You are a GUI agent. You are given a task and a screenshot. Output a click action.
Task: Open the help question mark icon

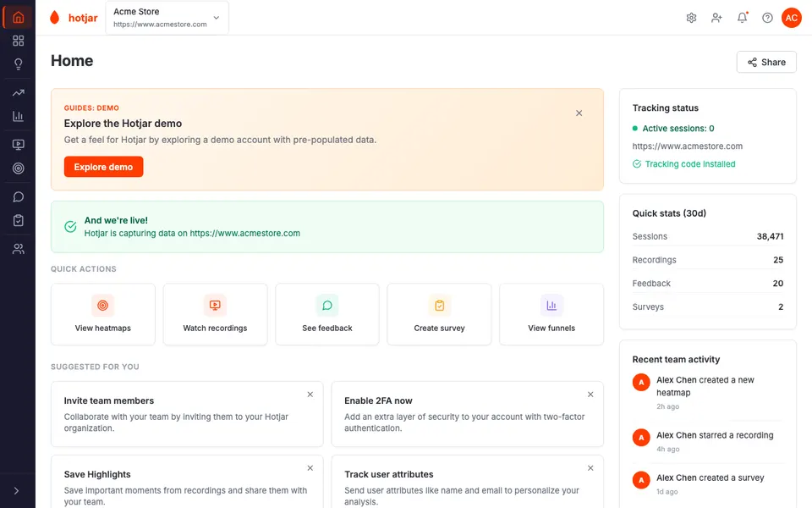click(x=767, y=18)
